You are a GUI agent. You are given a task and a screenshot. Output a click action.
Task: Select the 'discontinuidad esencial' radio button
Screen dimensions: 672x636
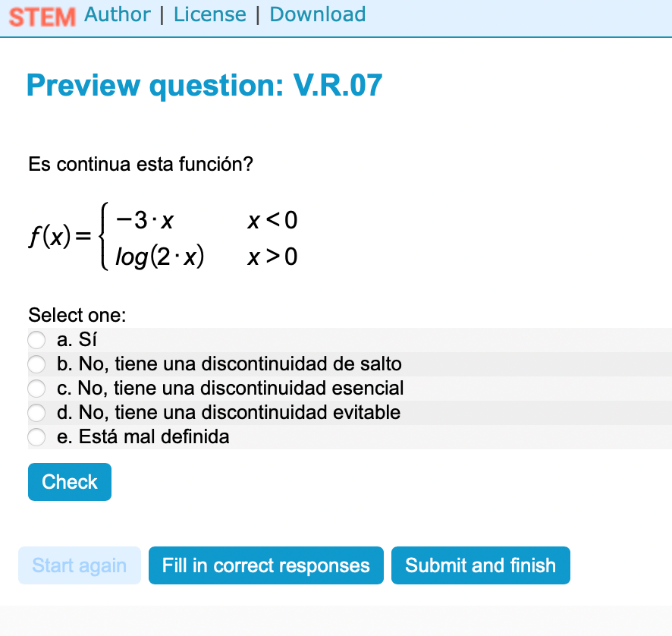click(x=36, y=389)
